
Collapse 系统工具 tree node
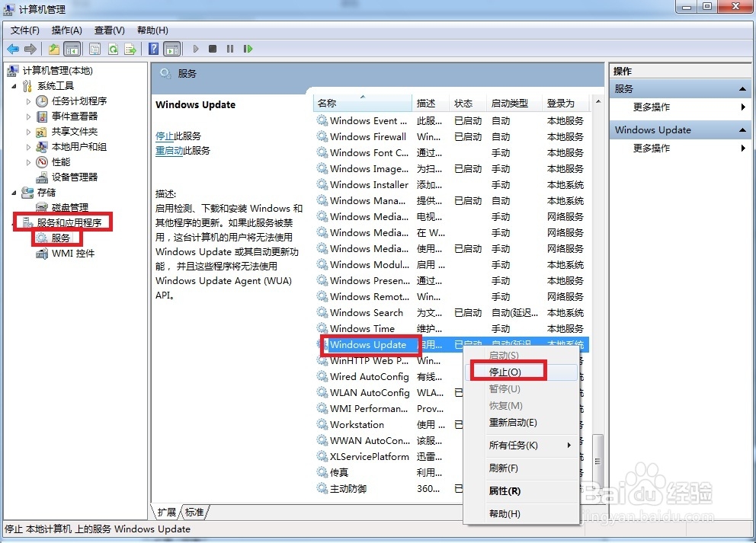[x=14, y=86]
